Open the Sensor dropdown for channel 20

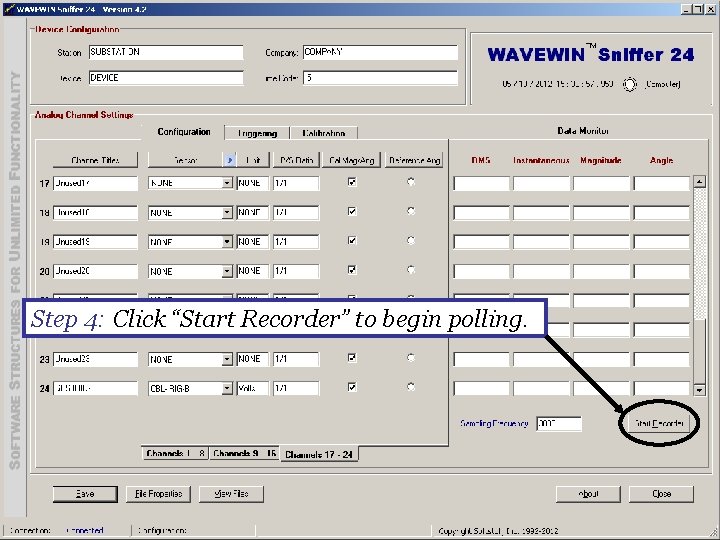[x=227, y=271]
